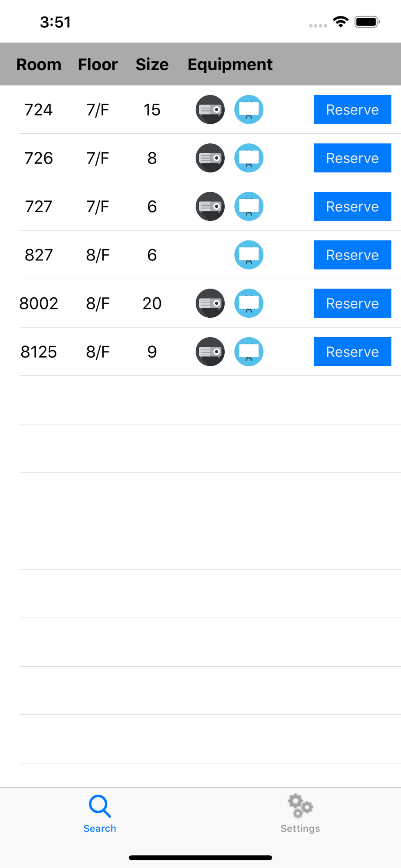Select the room 727 row number

point(39,207)
